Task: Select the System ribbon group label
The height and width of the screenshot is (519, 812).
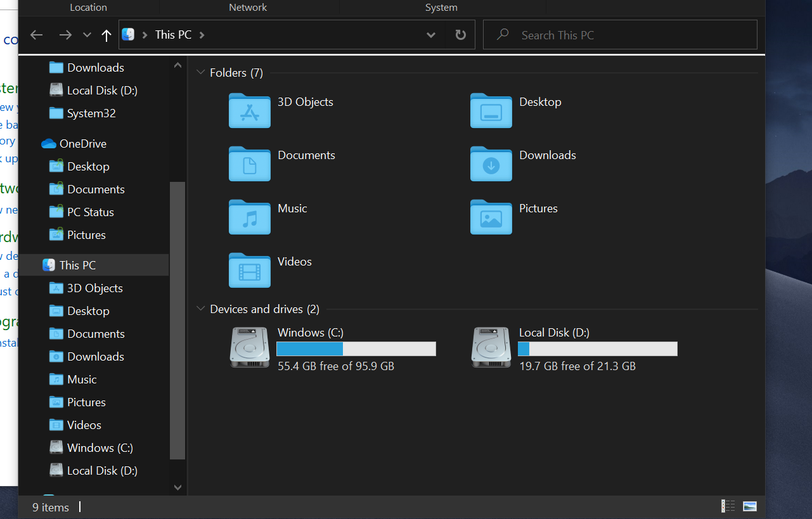Action: [x=441, y=8]
